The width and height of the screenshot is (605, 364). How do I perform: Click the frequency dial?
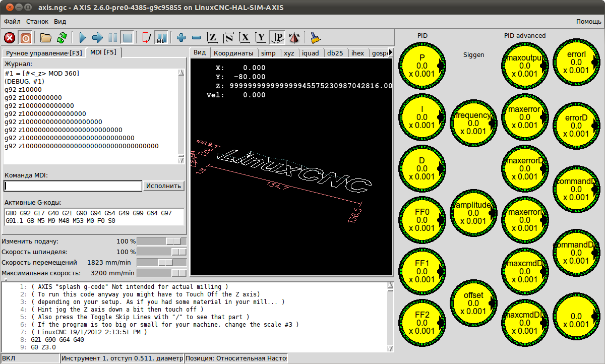pos(473,124)
